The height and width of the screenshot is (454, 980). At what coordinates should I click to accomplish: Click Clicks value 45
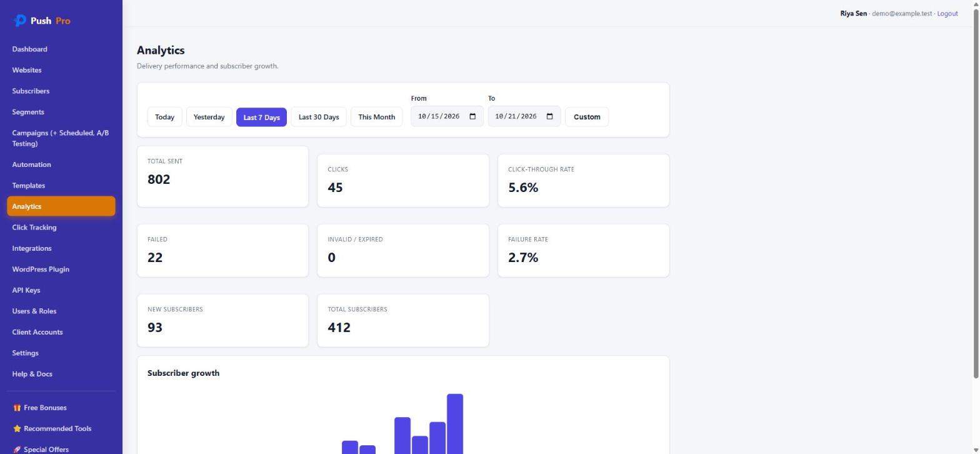click(335, 188)
